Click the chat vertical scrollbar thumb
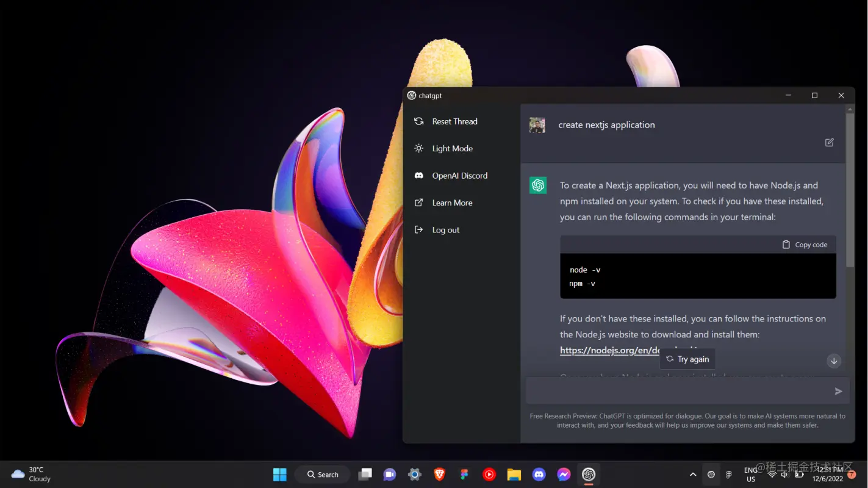Image resolution: width=868 pixels, height=488 pixels. point(850,190)
